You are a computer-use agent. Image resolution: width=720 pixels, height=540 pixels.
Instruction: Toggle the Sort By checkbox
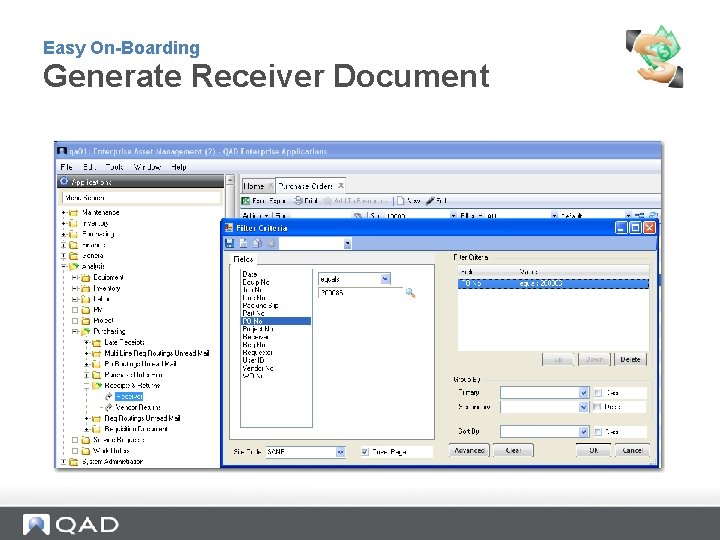tap(598, 432)
